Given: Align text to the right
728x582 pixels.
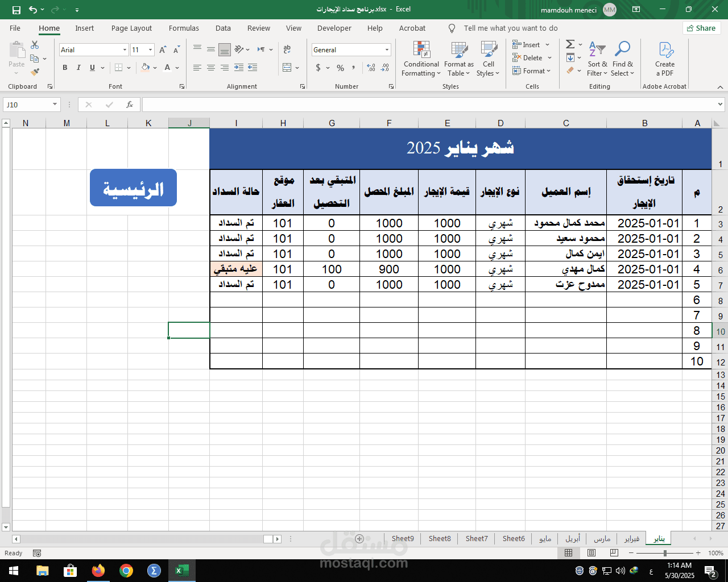Looking at the screenshot, I should [225, 68].
